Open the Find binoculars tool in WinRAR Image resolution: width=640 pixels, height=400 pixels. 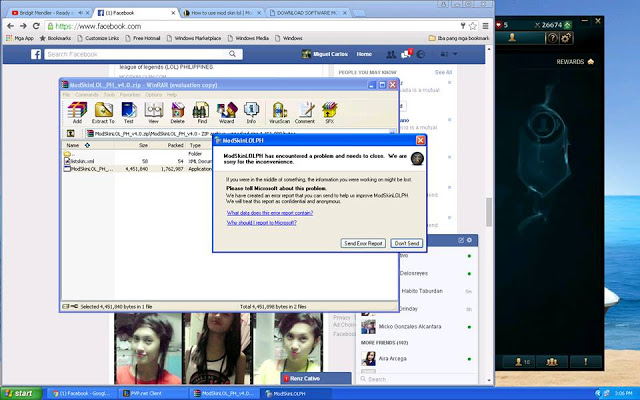202,113
